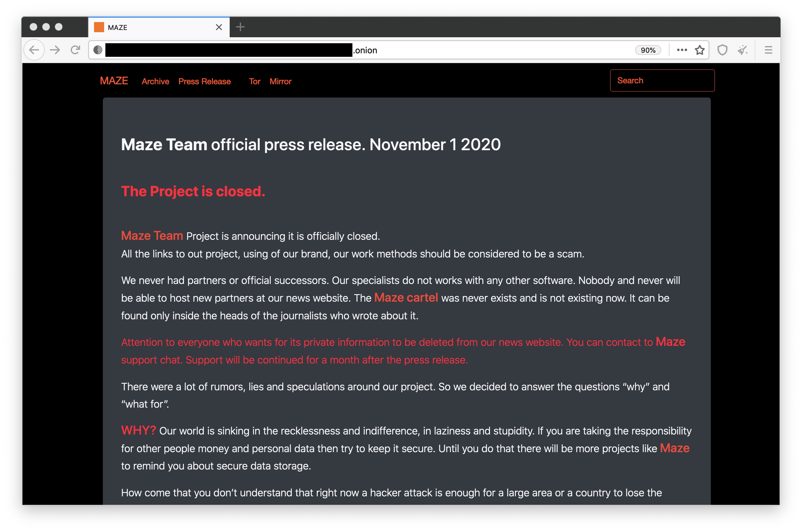Click the MAZE brand logo link
The height and width of the screenshot is (532, 802).
(x=114, y=81)
